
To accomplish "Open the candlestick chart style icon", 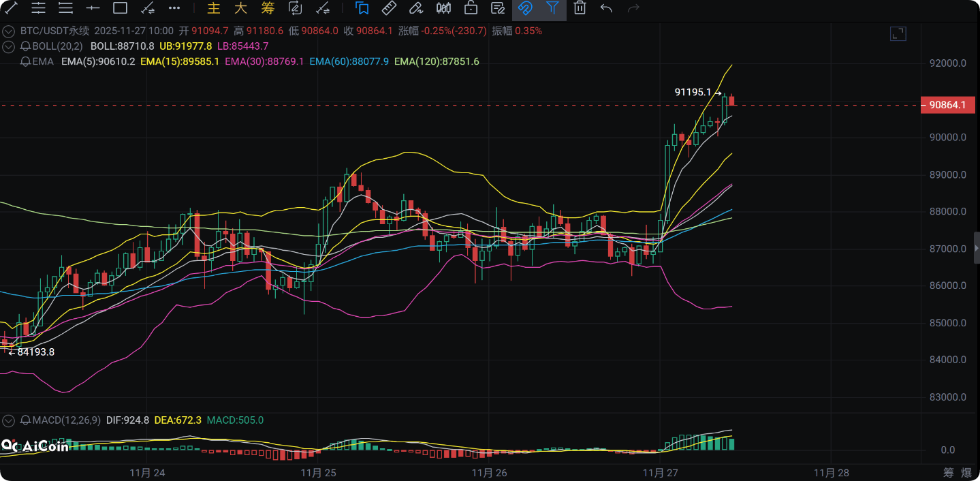I will pyautogui.click(x=443, y=8).
